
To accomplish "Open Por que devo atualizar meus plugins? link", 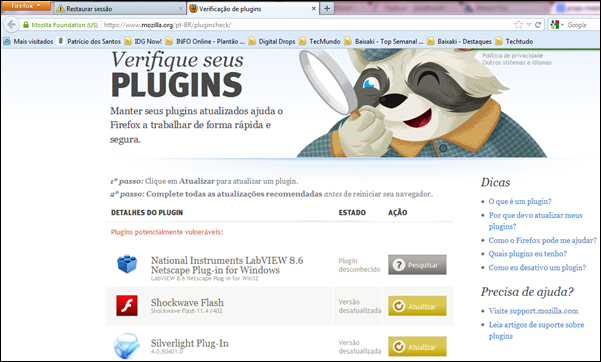I will (x=535, y=221).
